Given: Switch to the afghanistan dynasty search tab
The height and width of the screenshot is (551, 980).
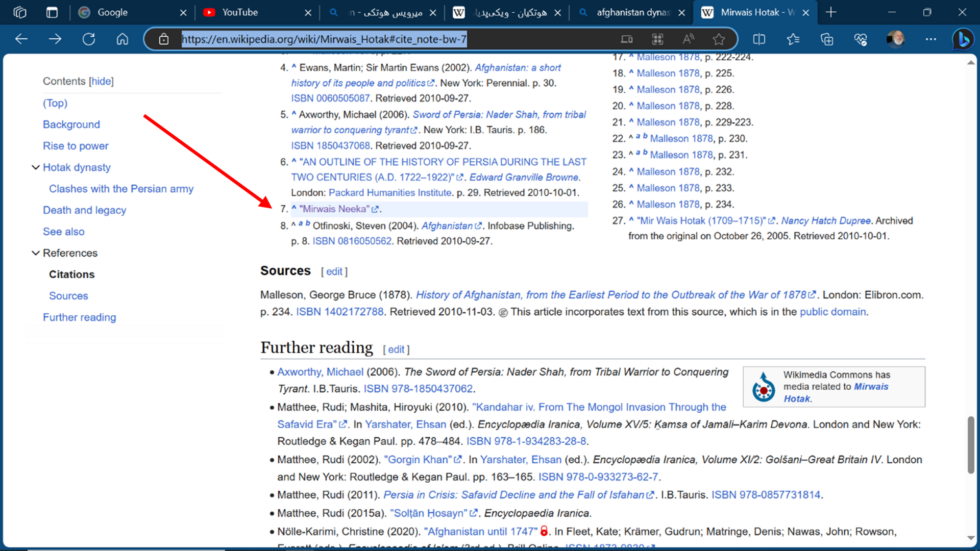Looking at the screenshot, I should point(632,12).
